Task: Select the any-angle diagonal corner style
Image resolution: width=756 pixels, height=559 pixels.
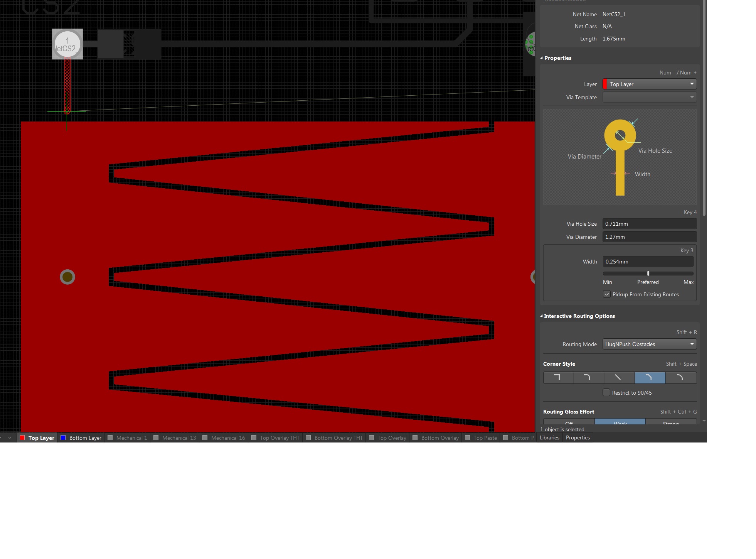Action: coord(619,378)
